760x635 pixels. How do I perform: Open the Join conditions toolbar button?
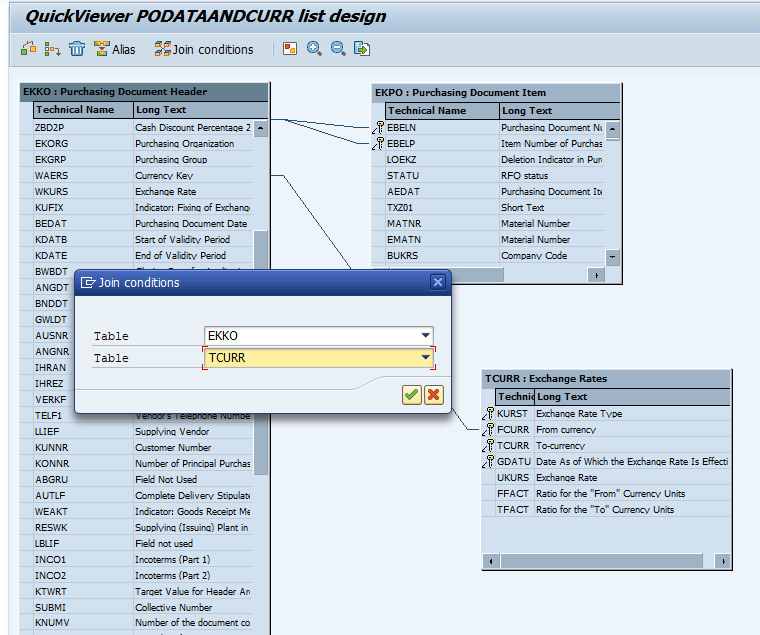204,49
